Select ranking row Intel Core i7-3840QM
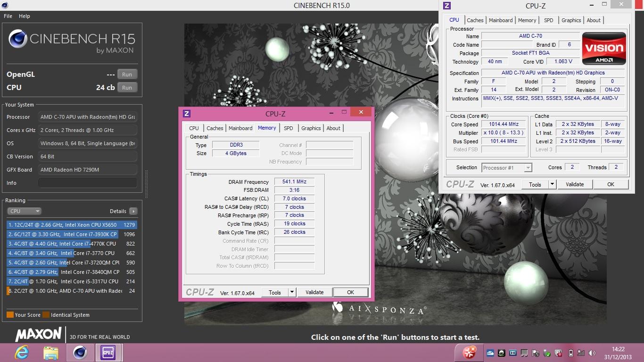This screenshot has height=362, width=644. 72,272
